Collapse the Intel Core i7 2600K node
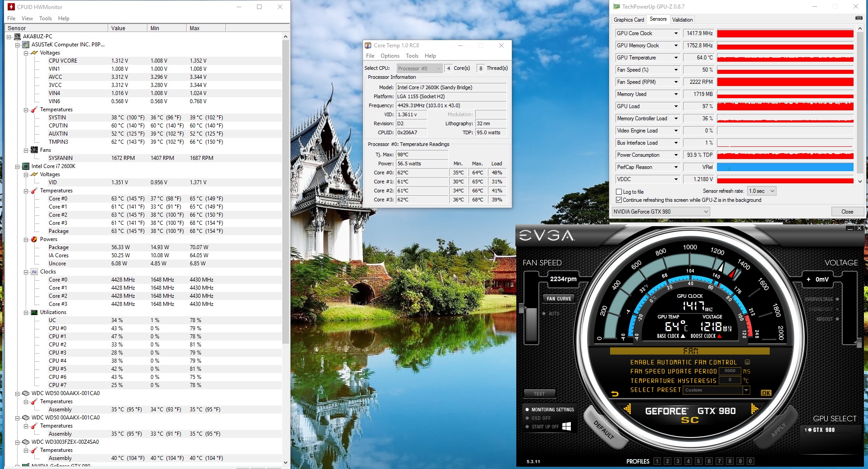Screen dimensions: 868x469 coord(18,167)
